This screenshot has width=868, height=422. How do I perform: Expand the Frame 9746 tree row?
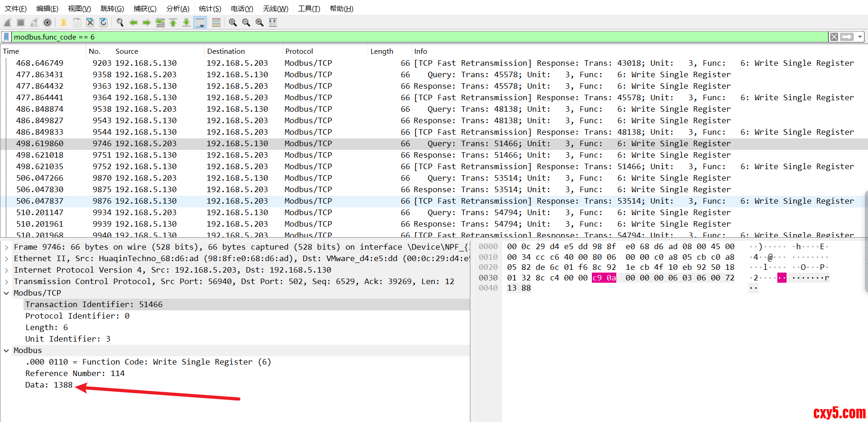point(6,247)
